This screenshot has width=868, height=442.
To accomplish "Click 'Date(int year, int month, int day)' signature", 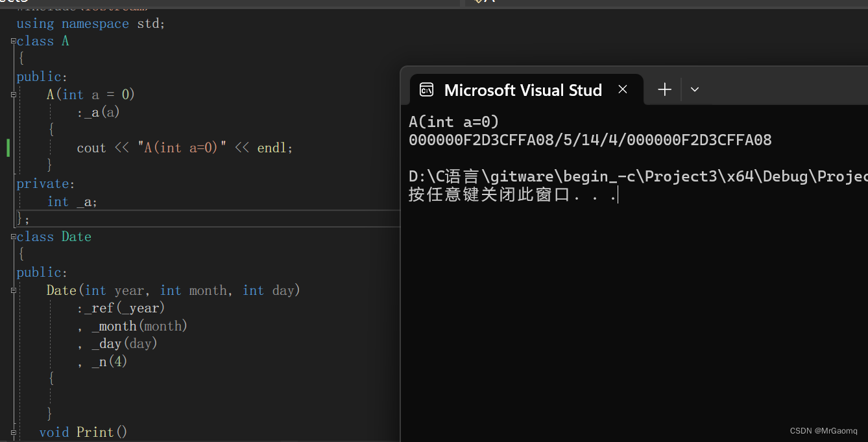I will 173,290.
